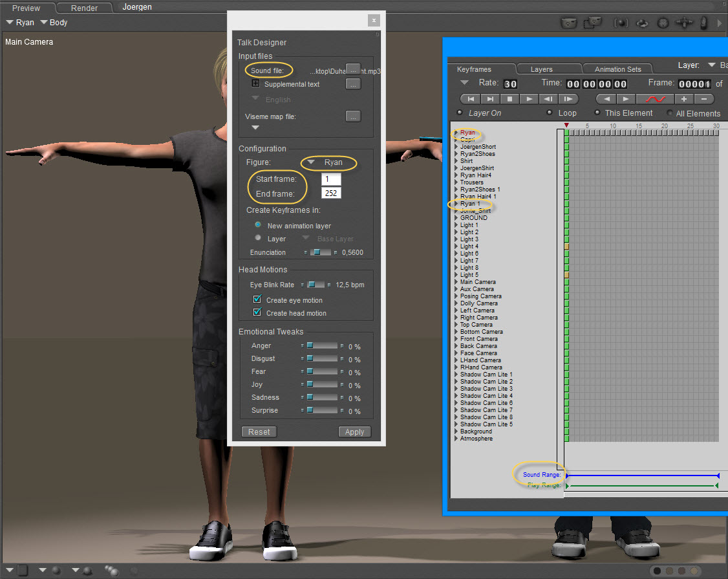The height and width of the screenshot is (579, 728).
Task: Disable Create eye motion checkbox
Action: 257,300
